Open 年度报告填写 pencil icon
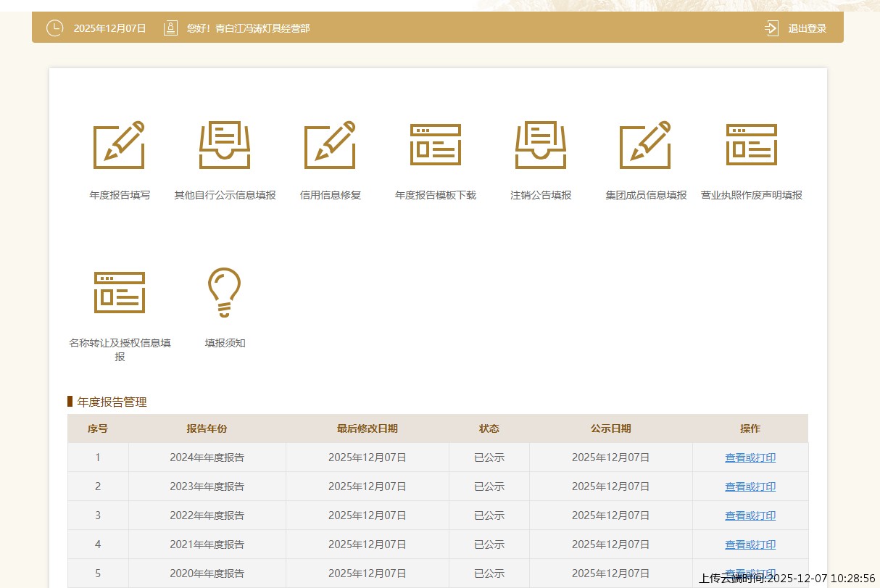This screenshot has width=880, height=588. 119,145
